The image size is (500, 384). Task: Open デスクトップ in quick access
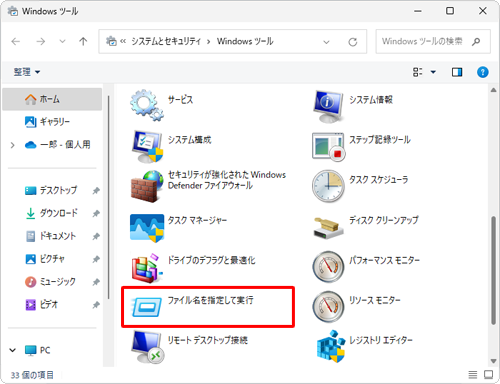51,190
